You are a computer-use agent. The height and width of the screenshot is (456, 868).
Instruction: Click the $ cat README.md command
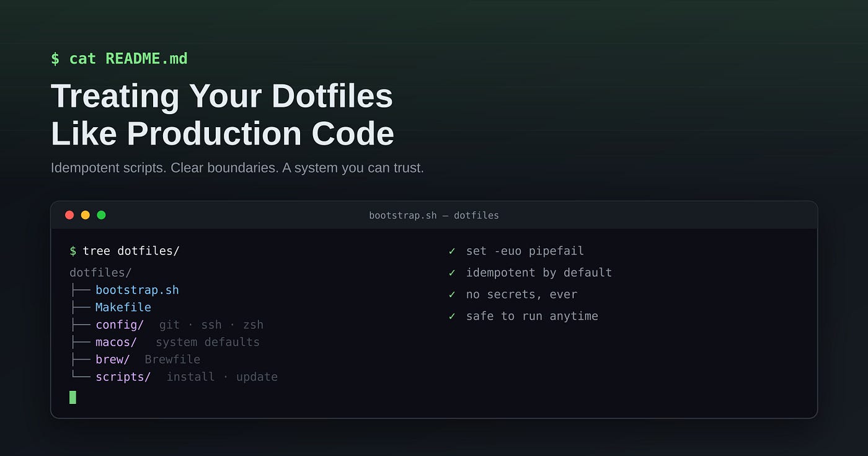119,59
